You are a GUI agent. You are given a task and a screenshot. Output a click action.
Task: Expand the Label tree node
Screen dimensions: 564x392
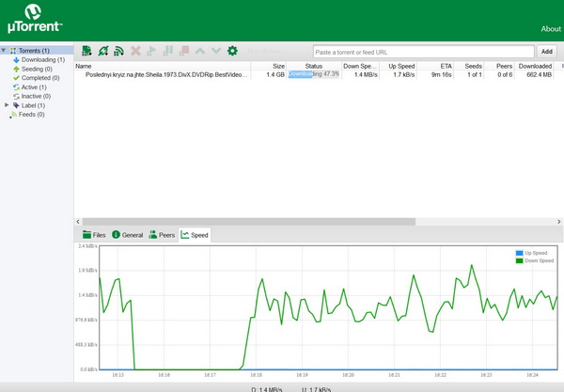click(x=7, y=105)
